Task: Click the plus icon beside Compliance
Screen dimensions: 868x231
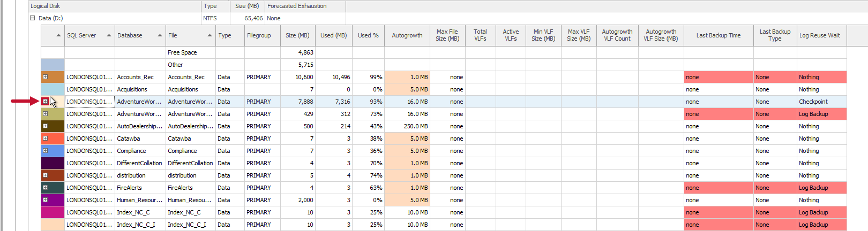Action: pos(46,151)
